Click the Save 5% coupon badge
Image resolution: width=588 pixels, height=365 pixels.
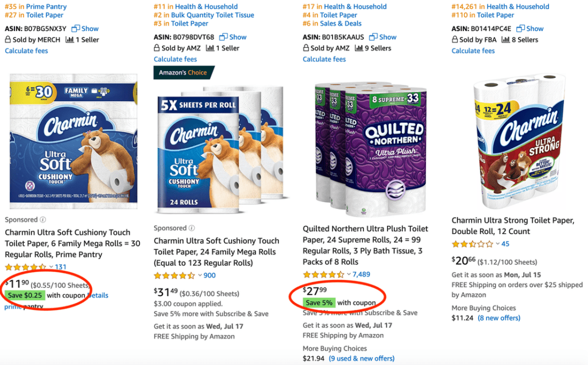[319, 302]
